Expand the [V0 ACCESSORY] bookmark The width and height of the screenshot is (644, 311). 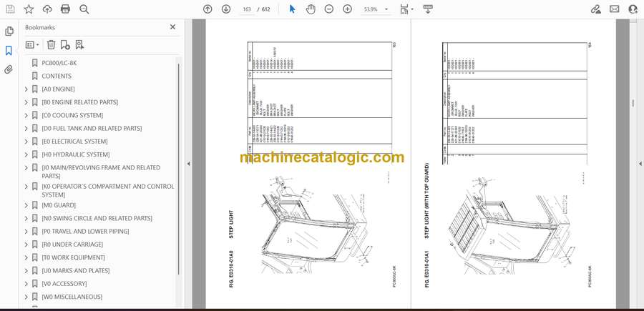pyautogui.click(x=26, y=284)
